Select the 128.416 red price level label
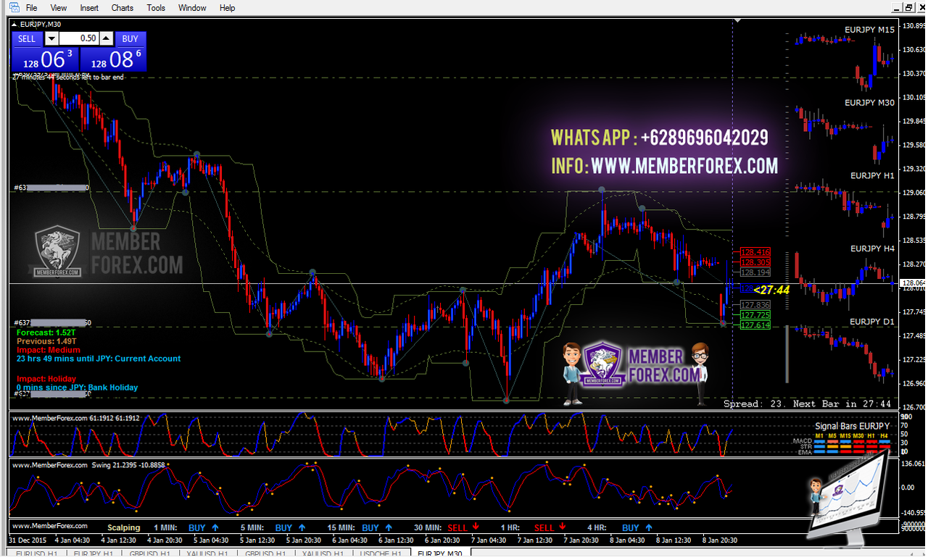Screen dimensions: 928x560 tap(755, 252)
